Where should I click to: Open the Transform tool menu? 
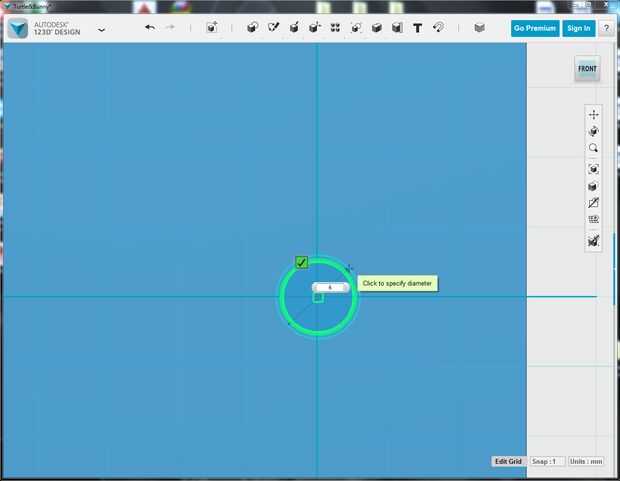tap(212, 27)
